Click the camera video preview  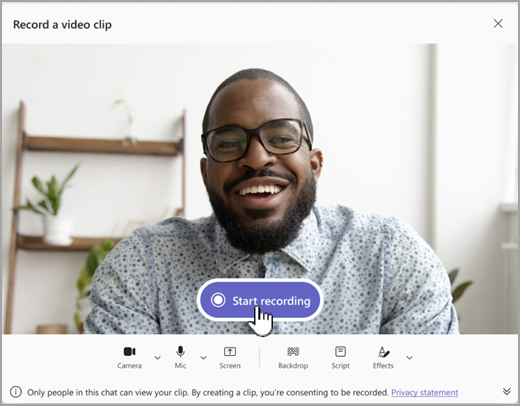coord(260,189)
